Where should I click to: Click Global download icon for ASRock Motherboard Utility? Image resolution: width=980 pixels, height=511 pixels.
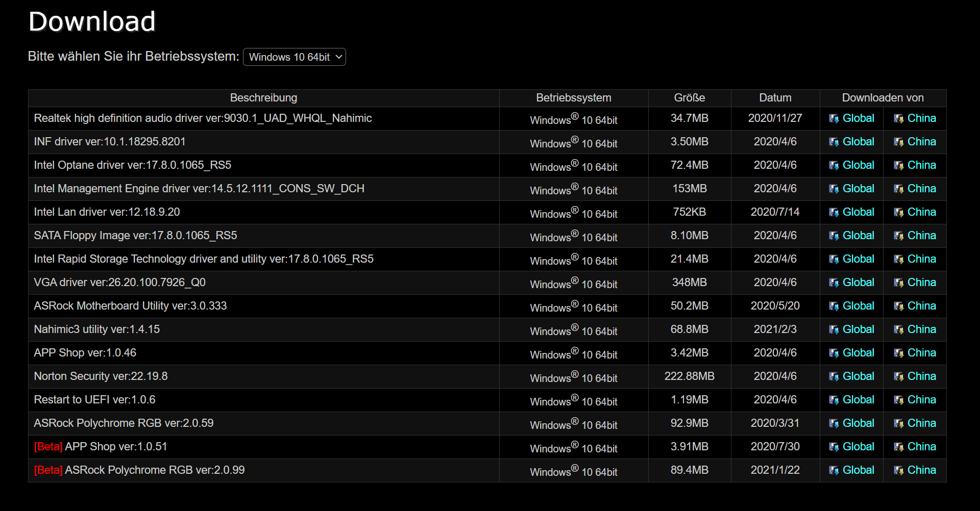pyautogui.click(x=834, y=306)
